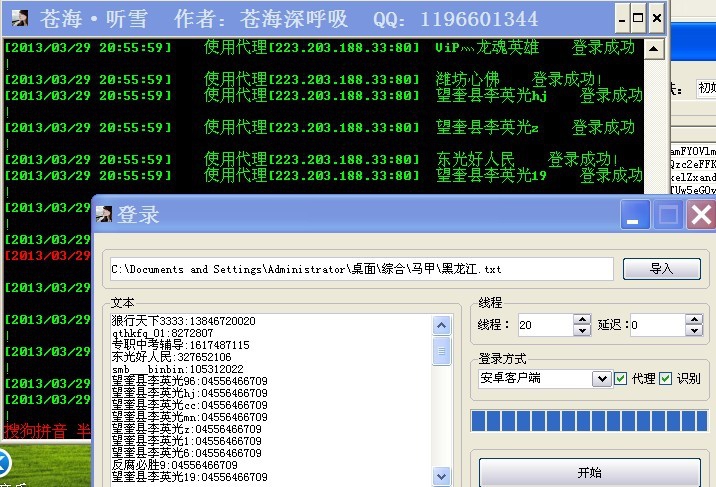Maximize the 苍海·听雪 main window
Viewport: 716px width, 487px height.
click(638, 18)
